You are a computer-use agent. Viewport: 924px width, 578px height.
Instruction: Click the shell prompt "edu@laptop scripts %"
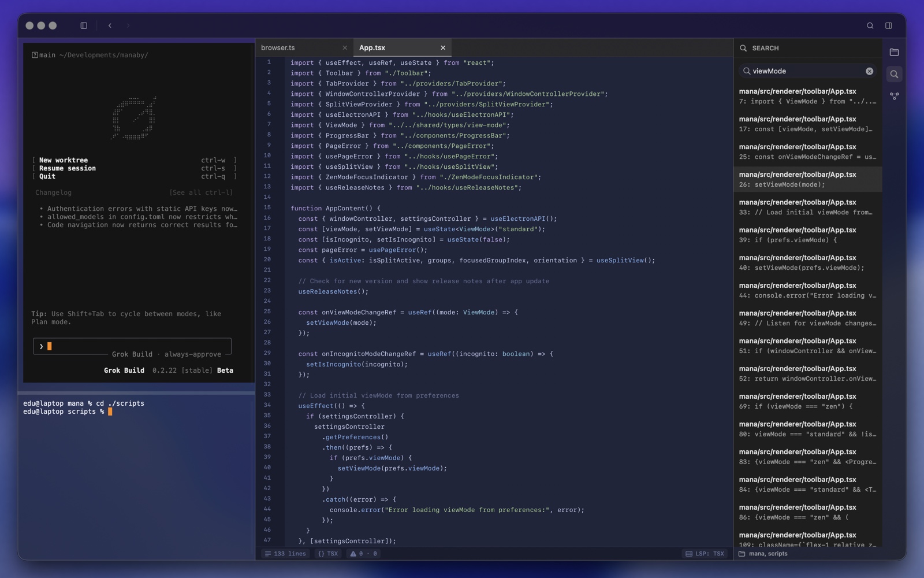tap(64, 412)
